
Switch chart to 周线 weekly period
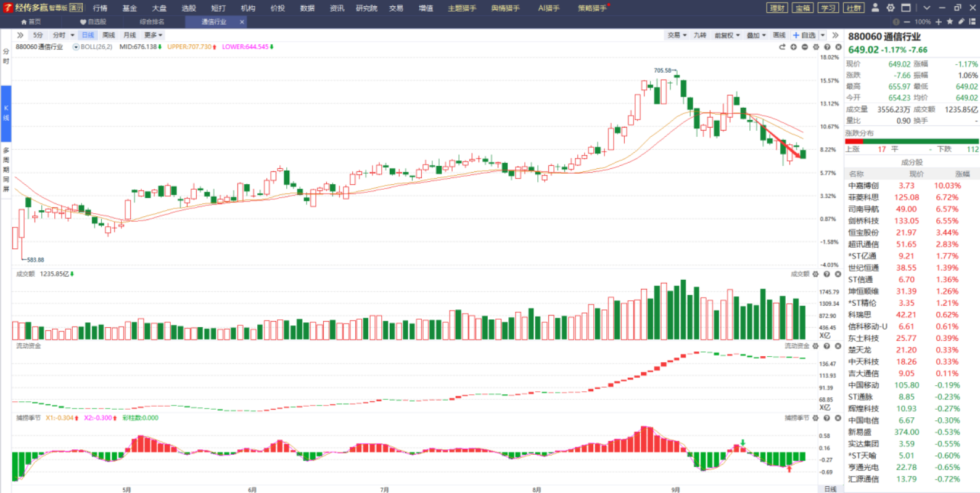coord(109,35)
